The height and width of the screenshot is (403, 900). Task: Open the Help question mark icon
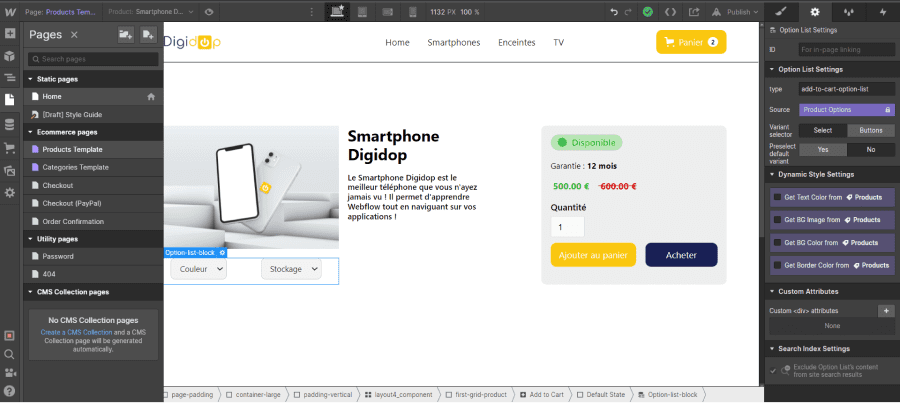click(x=9, y=391)
